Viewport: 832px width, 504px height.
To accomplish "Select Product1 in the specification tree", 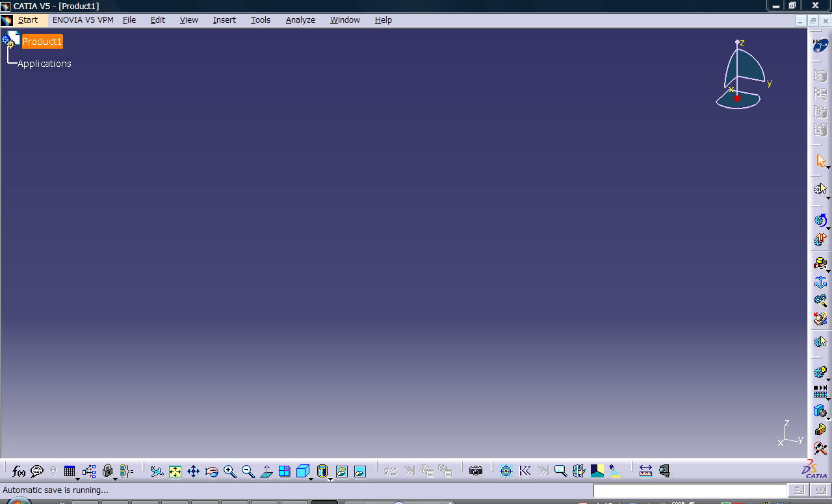I will (42, 42).
